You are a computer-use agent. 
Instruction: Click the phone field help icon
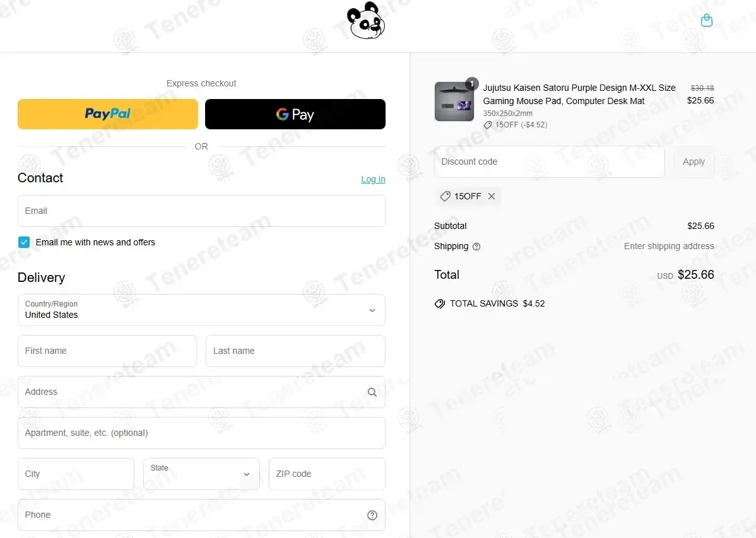click(x=372, y=515)
